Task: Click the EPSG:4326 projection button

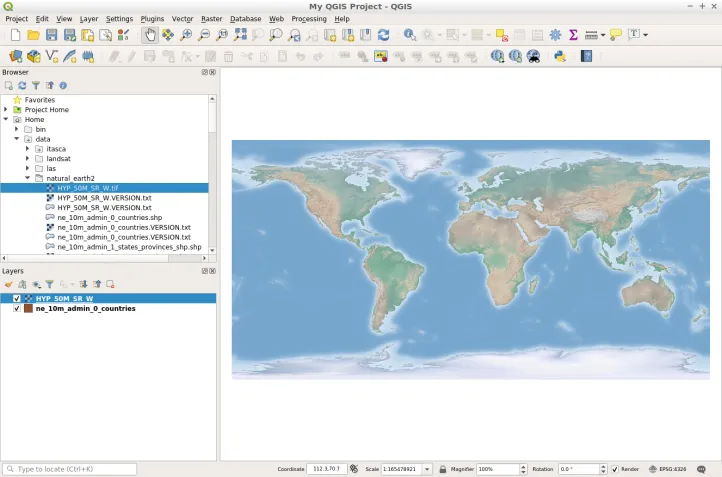Action: [667, 469]
